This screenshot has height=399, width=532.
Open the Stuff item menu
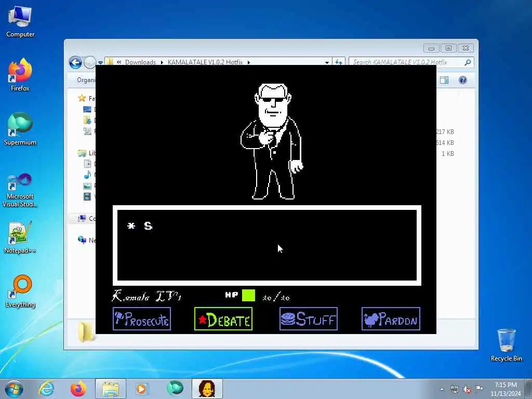coord(309,318)
